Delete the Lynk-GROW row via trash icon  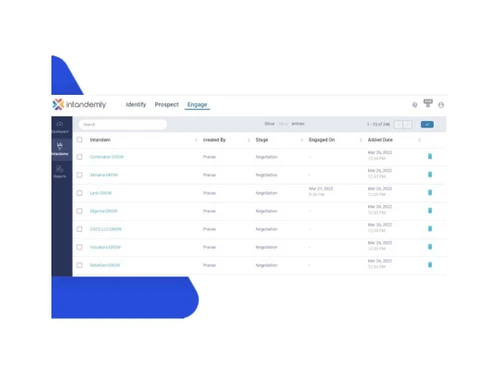click(x=430, y=193)
